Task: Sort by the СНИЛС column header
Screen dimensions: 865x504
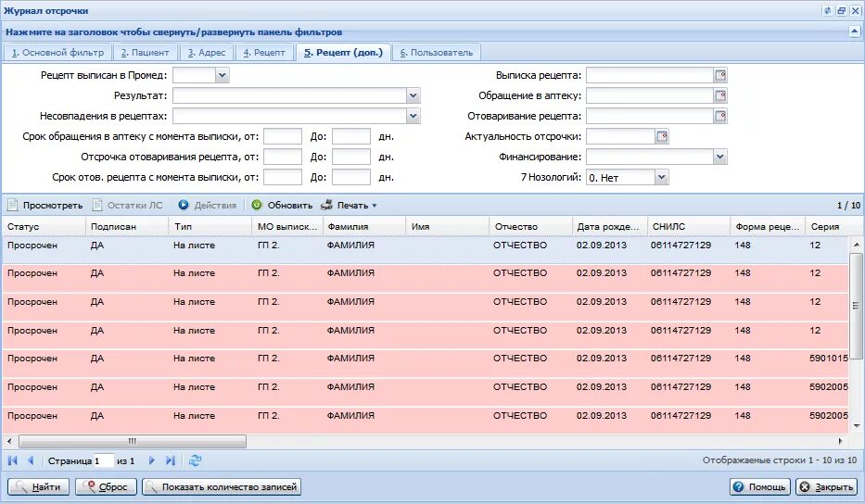Action: pos(689,226)
